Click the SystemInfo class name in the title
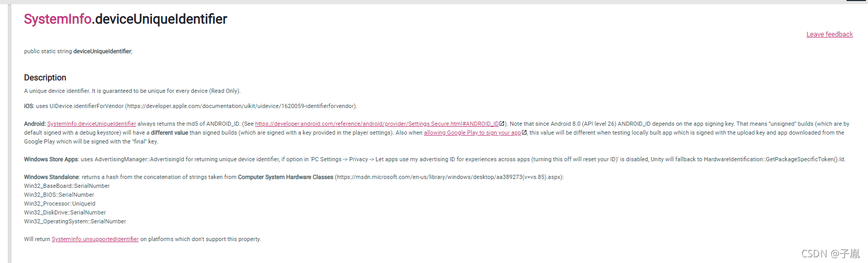Screen dimensions: 868x263 pos(57,19)
